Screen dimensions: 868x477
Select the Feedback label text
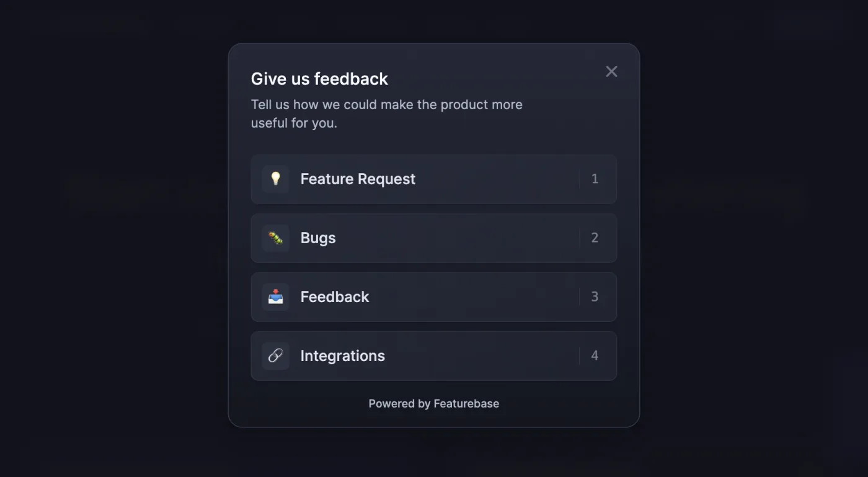click(335, 296)
